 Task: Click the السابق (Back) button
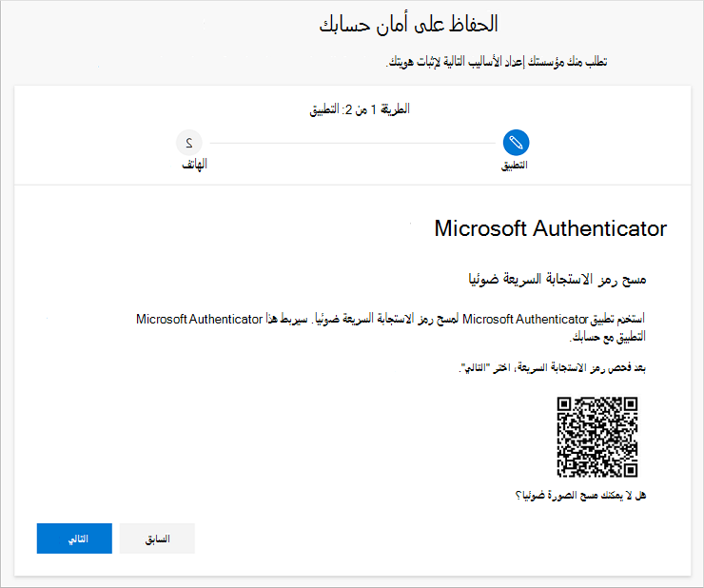(x=157, y=539)
